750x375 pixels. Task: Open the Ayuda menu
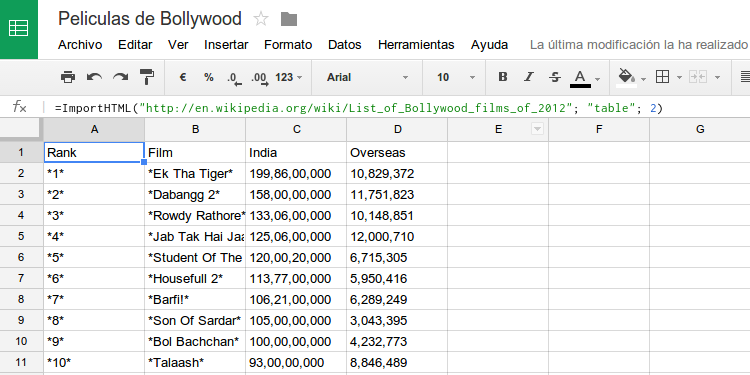489,45
